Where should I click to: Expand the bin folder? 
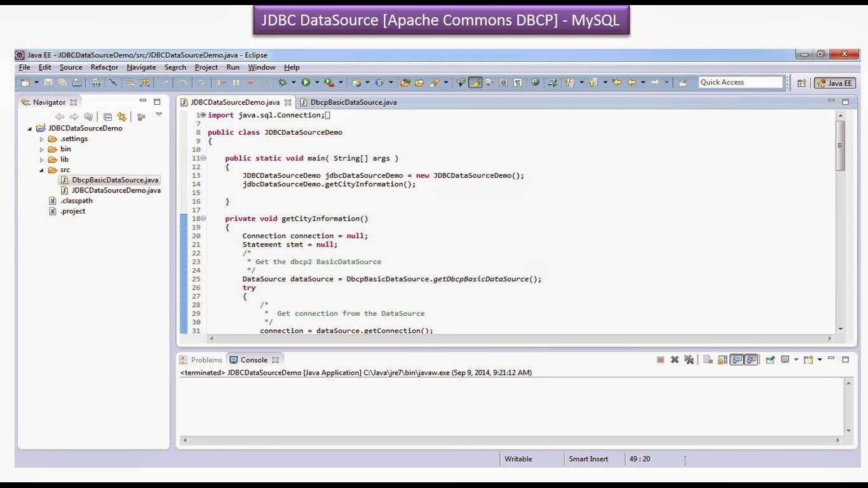coord(42,149)
